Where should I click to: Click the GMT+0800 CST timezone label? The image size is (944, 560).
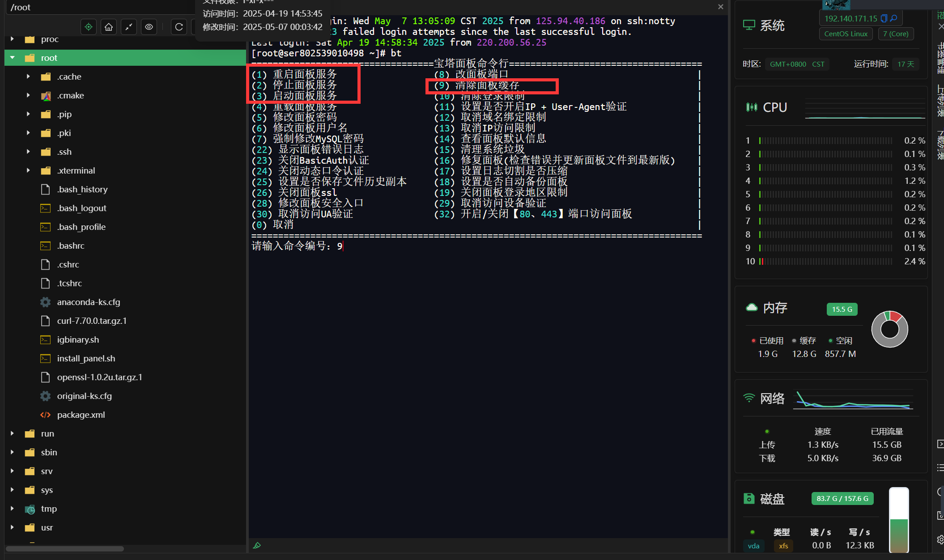coord(797,64)
